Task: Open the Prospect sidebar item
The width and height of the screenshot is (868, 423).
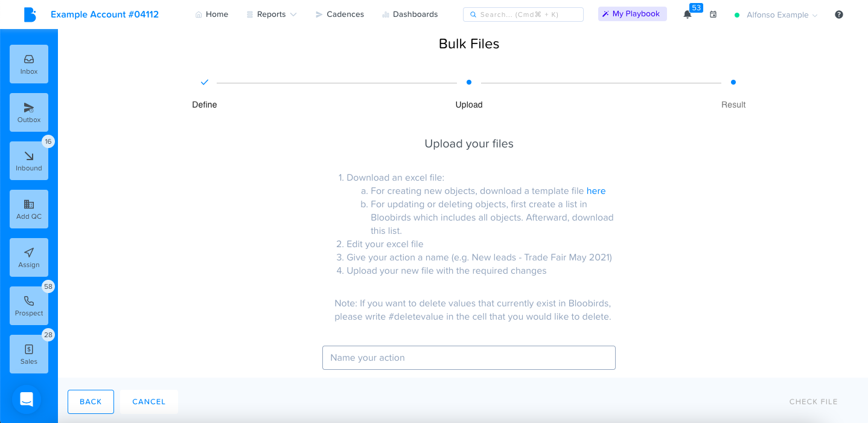Action: tap(29, 306)
